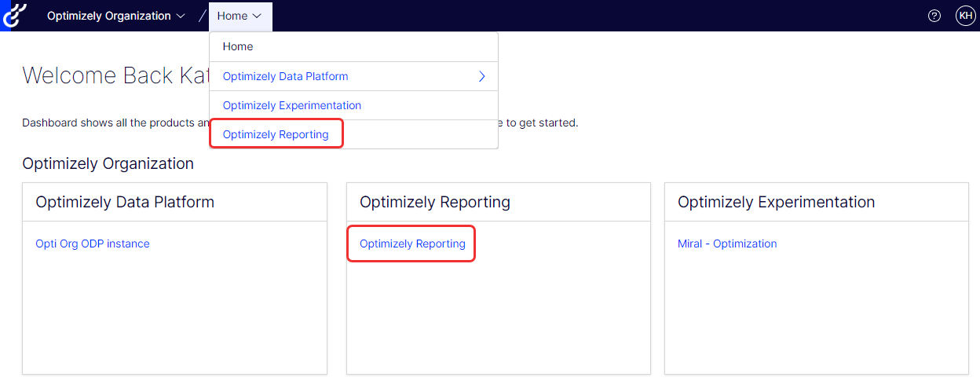
Task: Click the Optimizely Reporting card heading
Action: click(x=435, y=202)
